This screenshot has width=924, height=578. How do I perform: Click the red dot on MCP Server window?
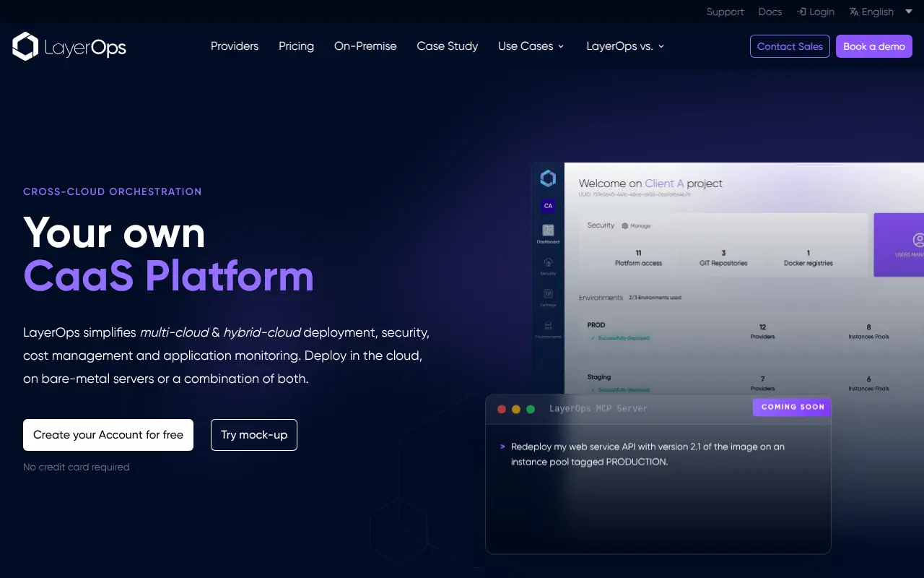502,409
